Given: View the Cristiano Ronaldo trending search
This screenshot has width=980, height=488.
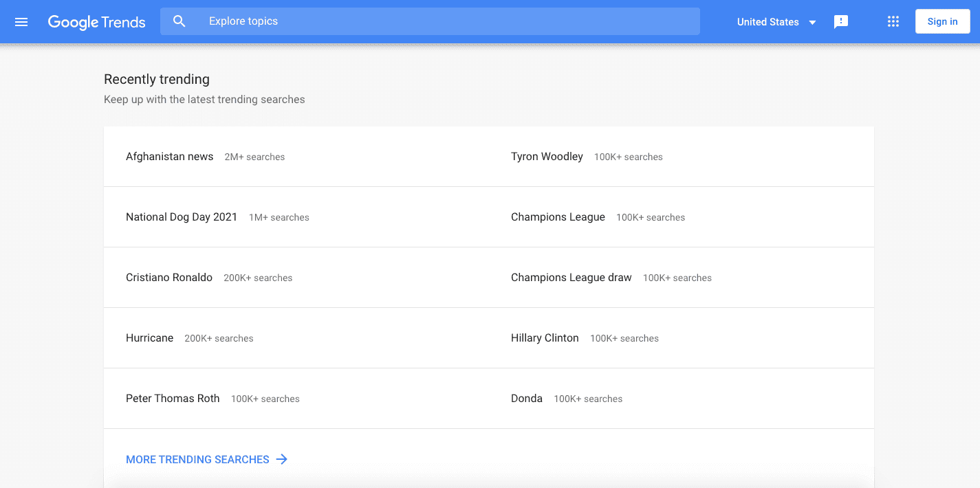Looking at the screenshot, I should (x=169, y=277).
